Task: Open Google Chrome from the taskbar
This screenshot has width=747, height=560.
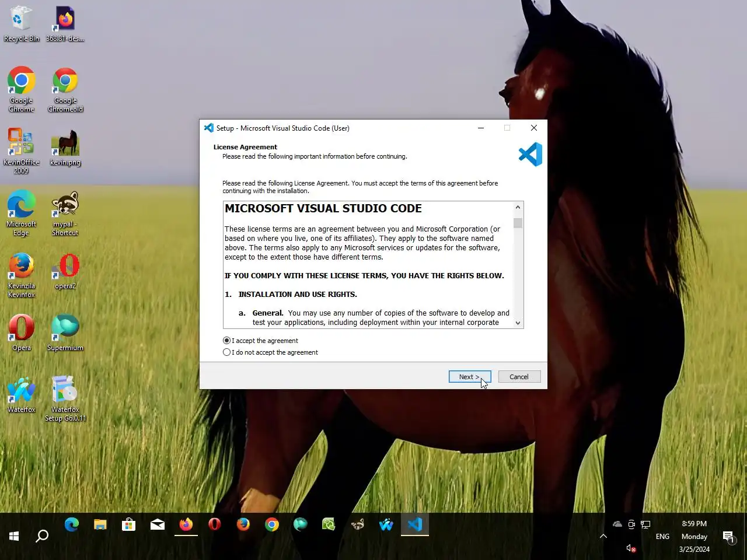Action: (x=272, y=524)
